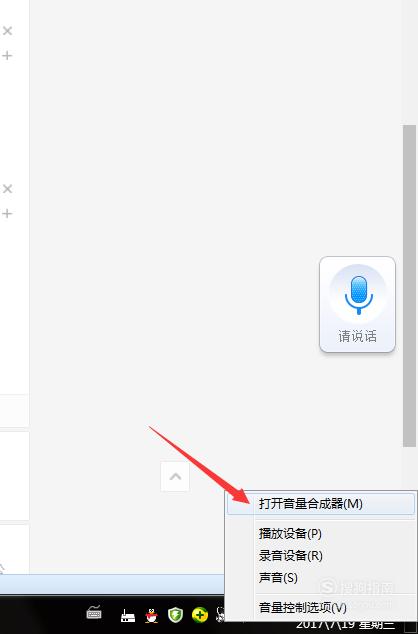This screenshot has height=634, width=418.
Task: Open the green shield security tray icon
Action: (x=175, y=615)
